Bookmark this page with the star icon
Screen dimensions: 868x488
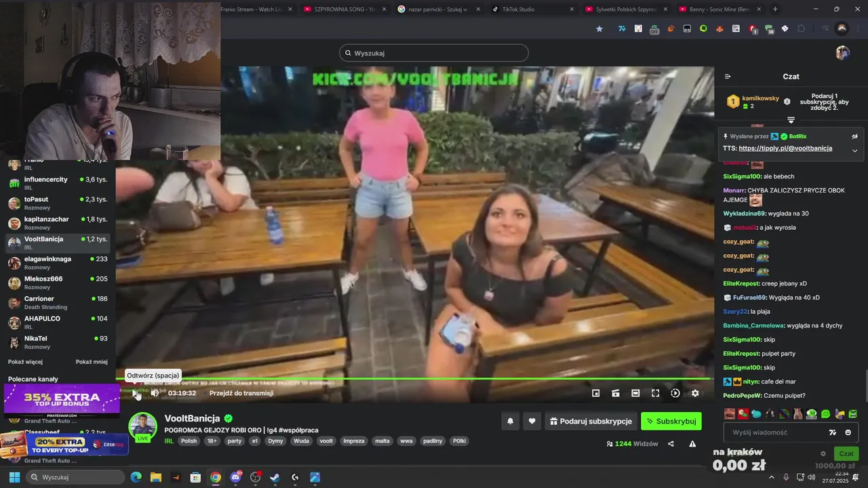(x=599, y=29)
